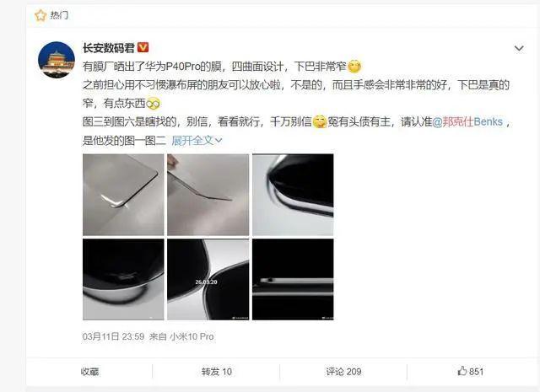This screenshot has height=392, width=540.
Task: Click 收藏 to favorite the post
Action: [x=90, y=372]
